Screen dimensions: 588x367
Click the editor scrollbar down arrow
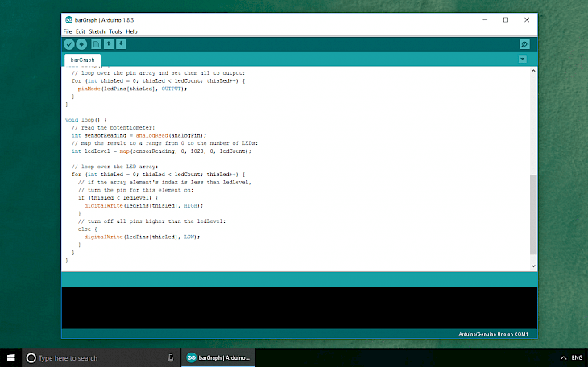click(533, 266)
